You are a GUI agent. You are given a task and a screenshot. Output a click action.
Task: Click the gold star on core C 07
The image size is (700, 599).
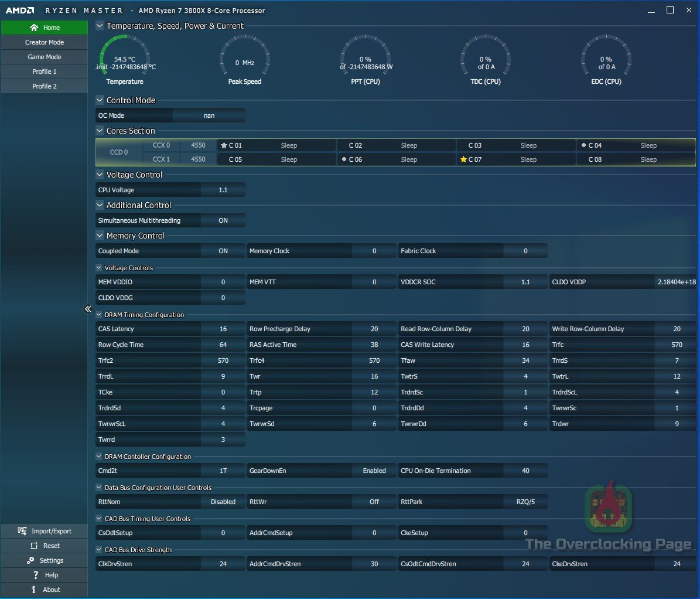pos(463,159)
